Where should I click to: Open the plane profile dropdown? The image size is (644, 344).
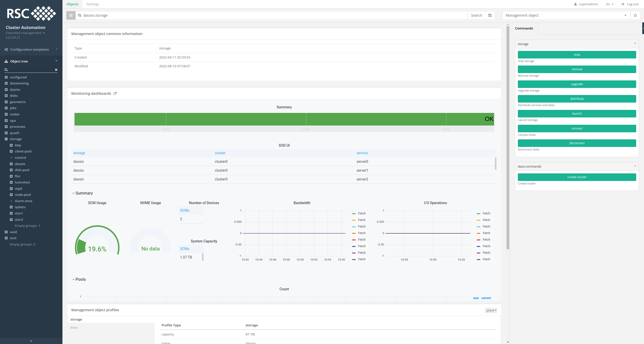pyautogui.click(x=491, y=310)
